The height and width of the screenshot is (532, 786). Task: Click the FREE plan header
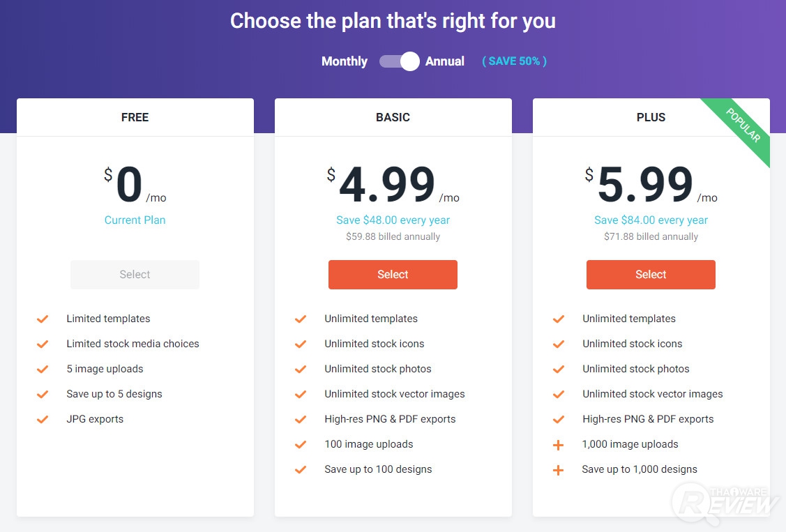pos(135,117)
